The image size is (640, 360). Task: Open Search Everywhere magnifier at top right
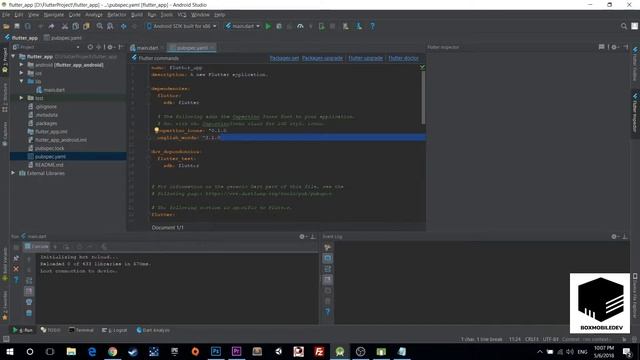[x=624, y=26]
